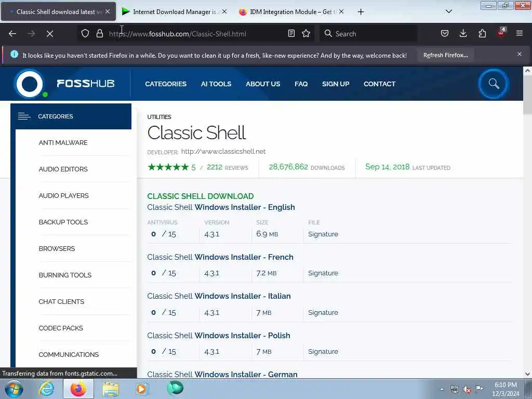Open CONTACT page
The image size is (532, 399).
click(379, 84)
